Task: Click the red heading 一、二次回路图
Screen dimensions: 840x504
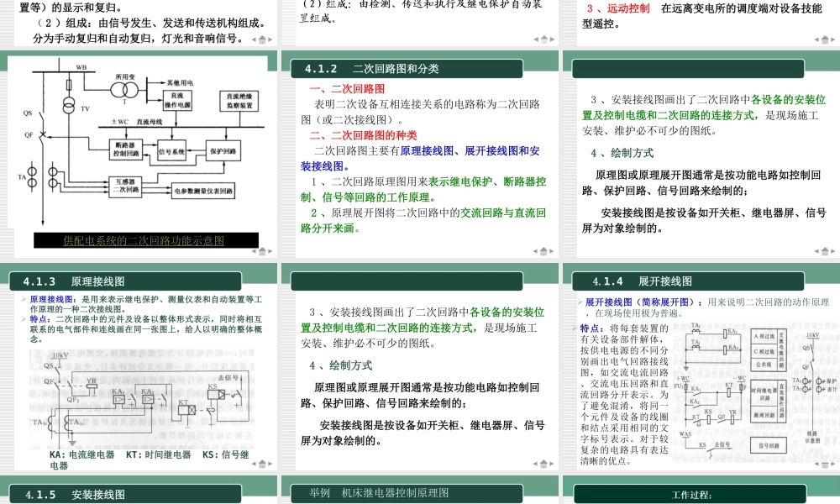Action: tap(347, 89)
